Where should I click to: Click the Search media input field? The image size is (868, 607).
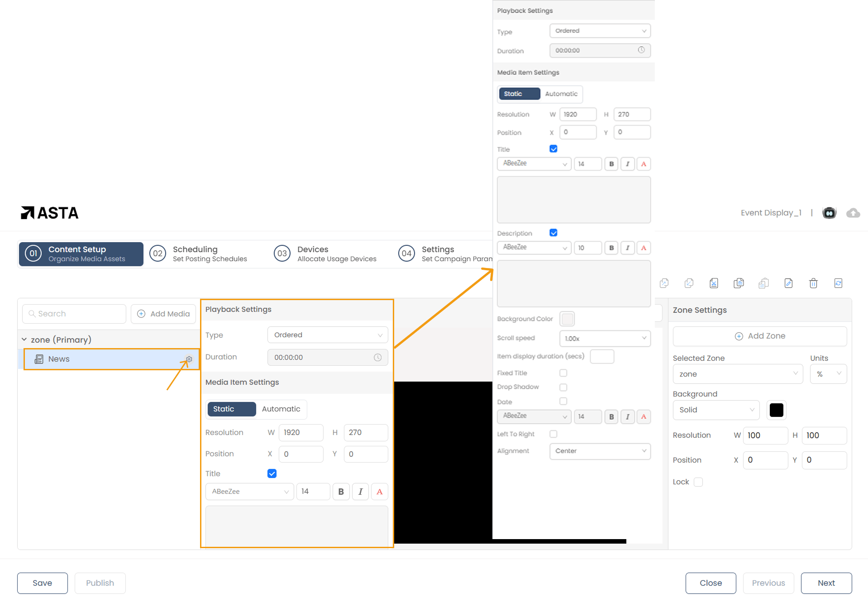pyautogui.click(x=75, y=314)
